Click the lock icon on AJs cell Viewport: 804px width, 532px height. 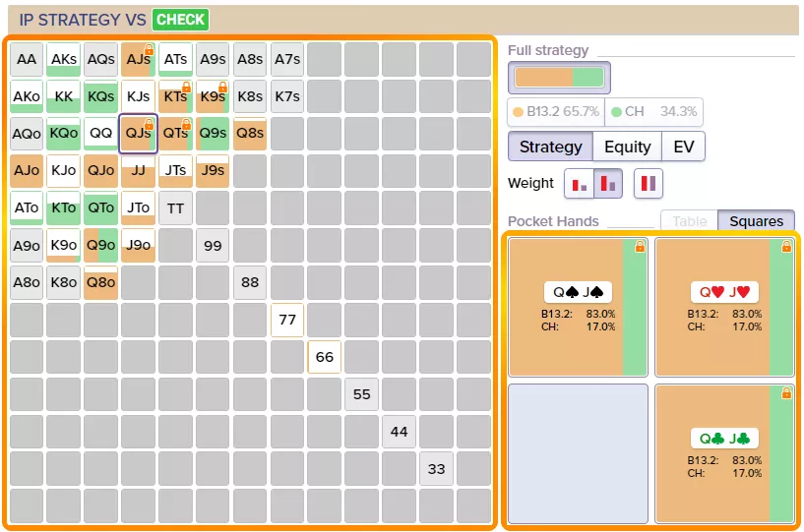149,50
